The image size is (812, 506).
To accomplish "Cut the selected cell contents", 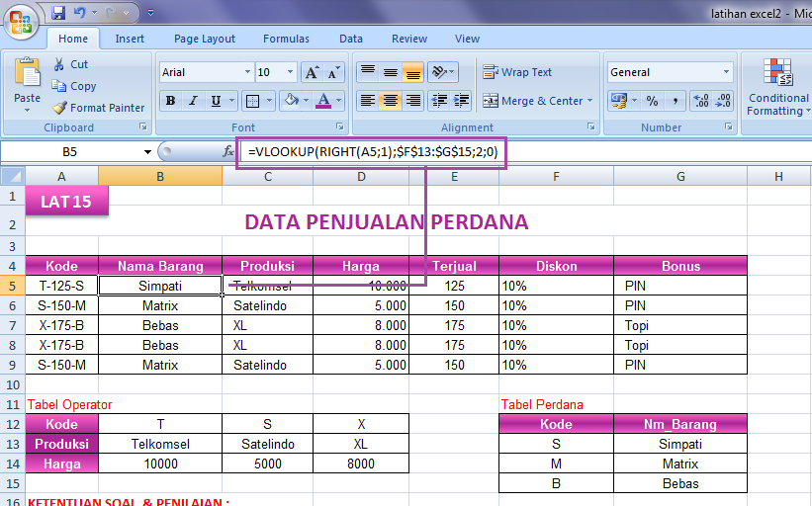I will (71, 64).
